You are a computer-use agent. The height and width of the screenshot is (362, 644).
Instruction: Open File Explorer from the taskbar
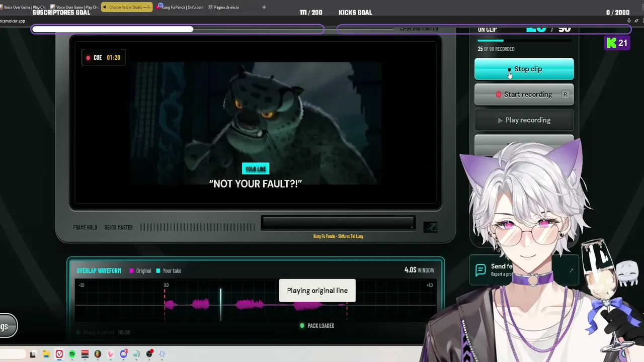46,354
